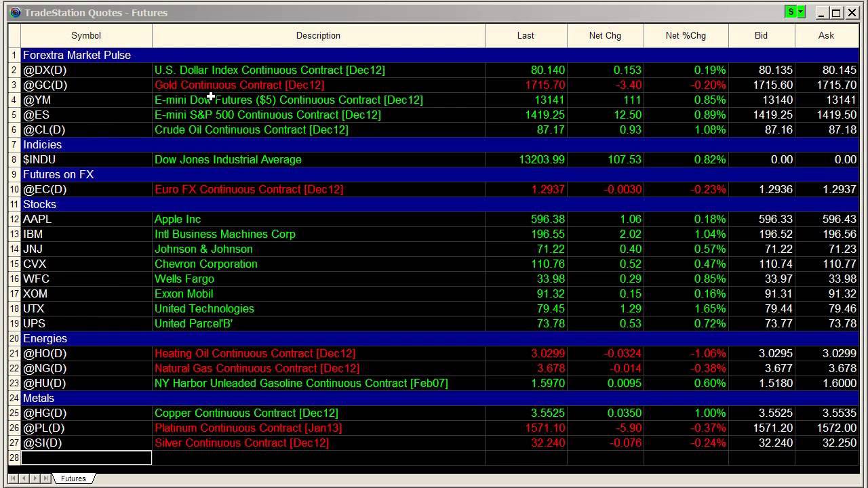Viewport: 868px width, 488px height.
Task: Click the XOM symbol cell
Action: pyautogui.click(x=86, y=293)
